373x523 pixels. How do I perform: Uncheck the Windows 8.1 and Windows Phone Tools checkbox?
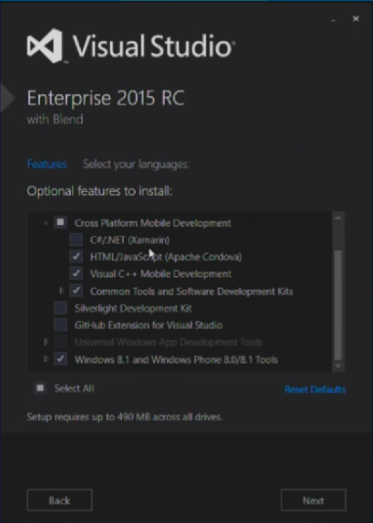click(x=60, y=359)
